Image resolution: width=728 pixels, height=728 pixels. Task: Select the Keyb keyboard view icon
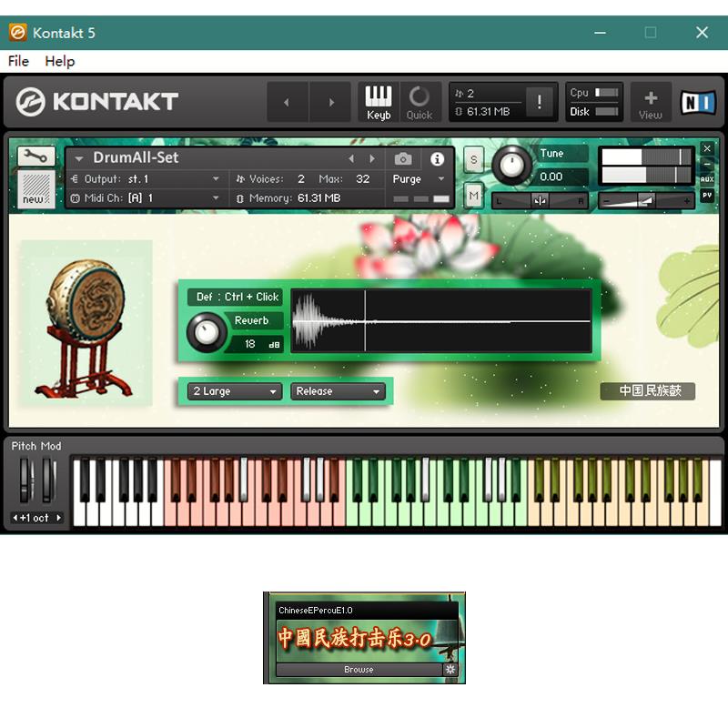pyautogui.click(x=378, y=101)
